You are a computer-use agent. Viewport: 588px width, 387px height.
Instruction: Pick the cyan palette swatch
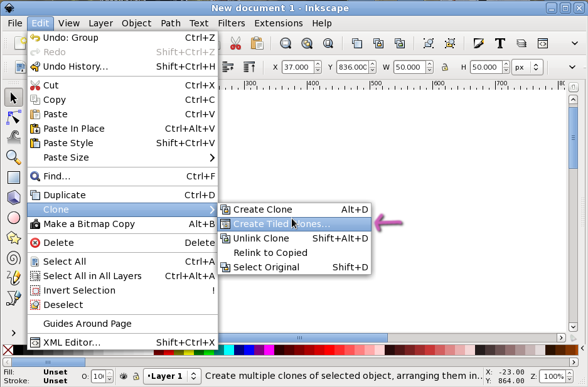(229, 350)
